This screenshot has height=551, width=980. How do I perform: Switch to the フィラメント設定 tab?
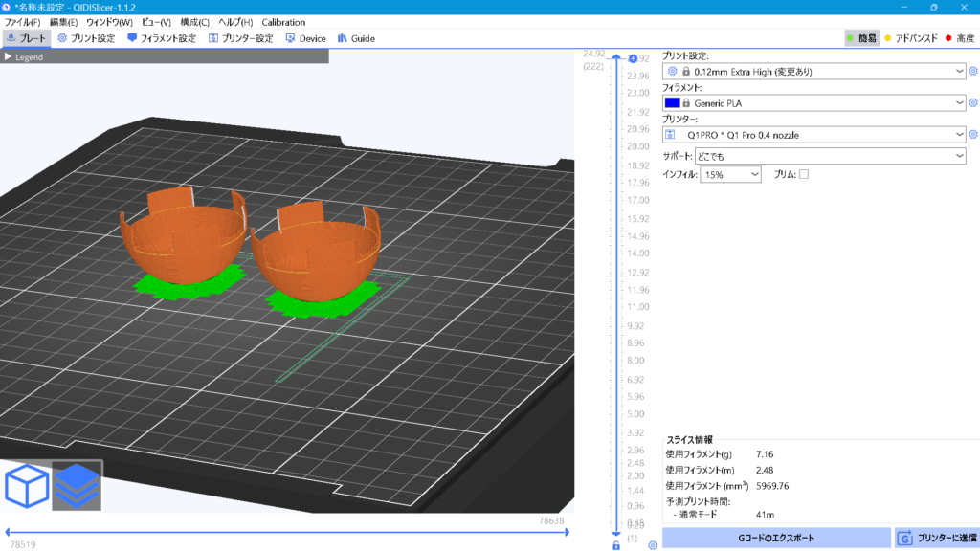tap(161, 38)
